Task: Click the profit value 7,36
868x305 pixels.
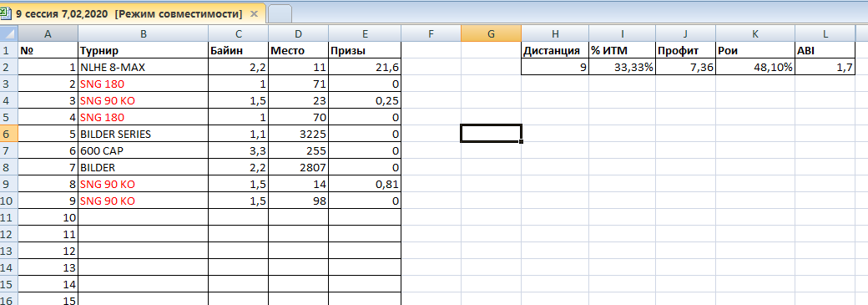Action: point(686,68)
